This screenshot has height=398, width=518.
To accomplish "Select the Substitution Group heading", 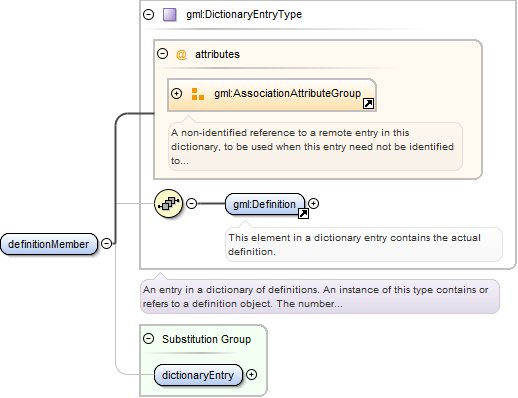I will click(x=206, y=339).
